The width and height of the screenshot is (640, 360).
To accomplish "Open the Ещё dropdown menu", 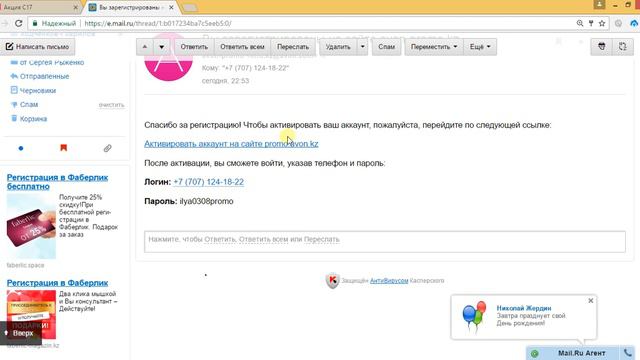I will click(480, 47).
